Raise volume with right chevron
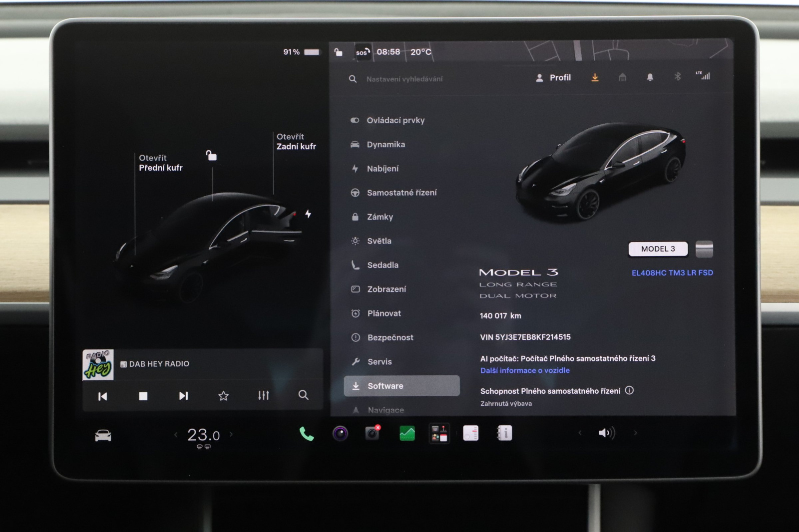Image resolution: width=799 pixels, height=532 pixels. (635, 433)
